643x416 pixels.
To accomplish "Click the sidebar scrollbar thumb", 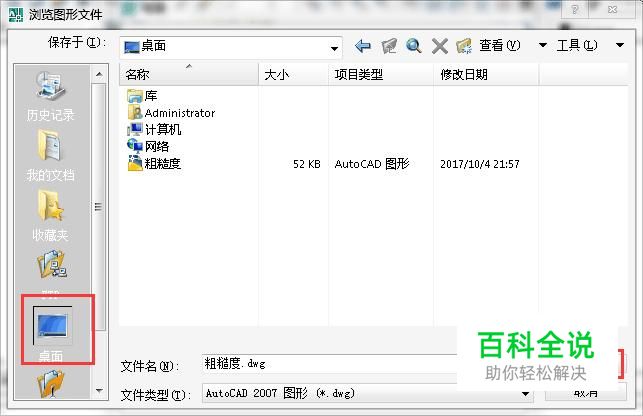I will pyautogui.click(x=98, y=206).
